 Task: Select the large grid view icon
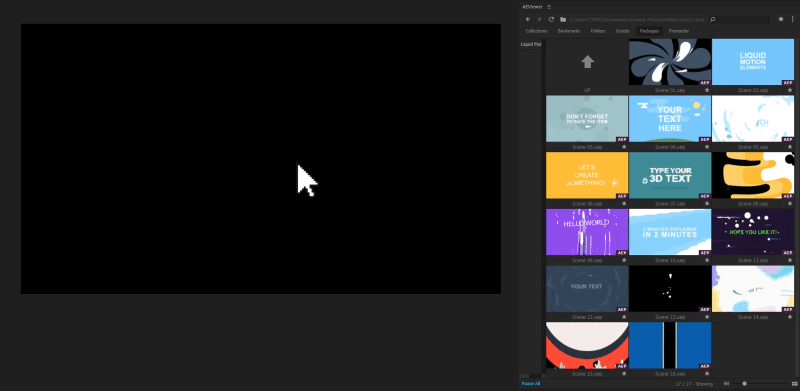[x=795, y=383]
